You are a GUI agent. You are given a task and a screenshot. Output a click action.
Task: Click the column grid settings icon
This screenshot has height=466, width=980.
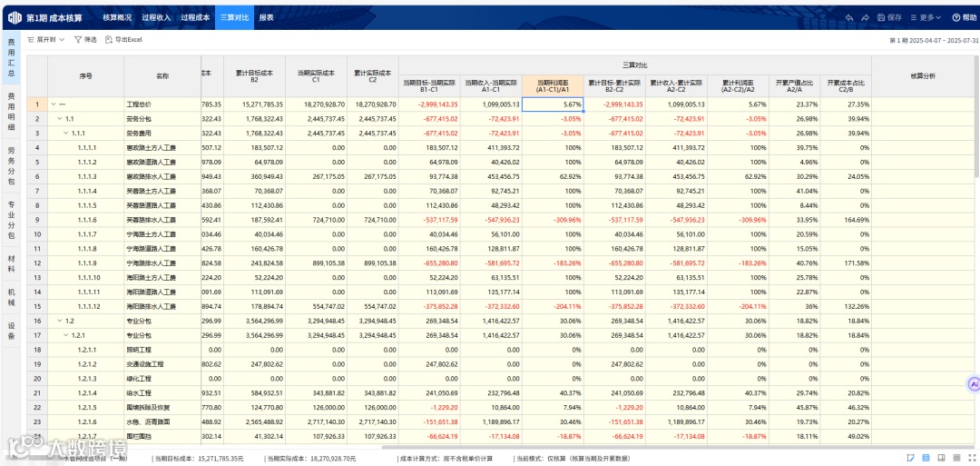[x=956, y=458]
